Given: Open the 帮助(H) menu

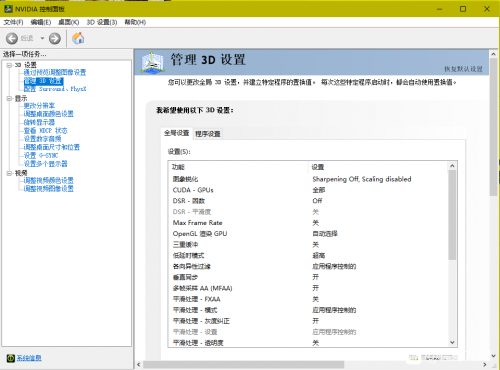Looking at the screenshot, I should [x=135, y=22].
